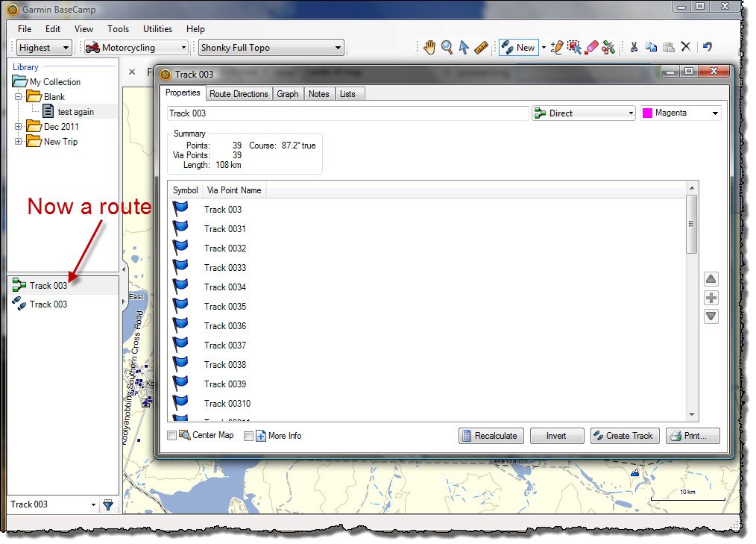Select the pencil draw tool

pyautogui.click(x=557, y=47)
